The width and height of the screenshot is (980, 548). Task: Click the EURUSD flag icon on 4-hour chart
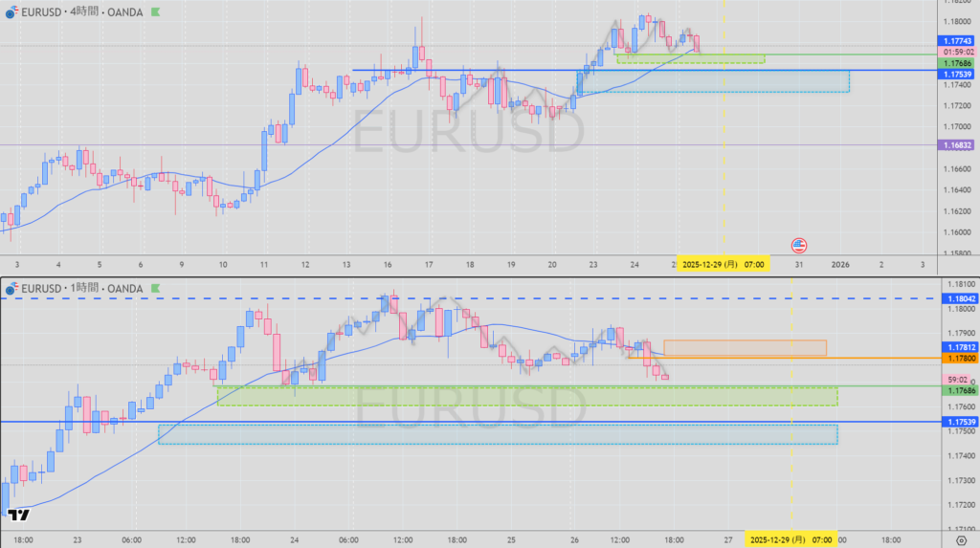[x=11, y=13]
